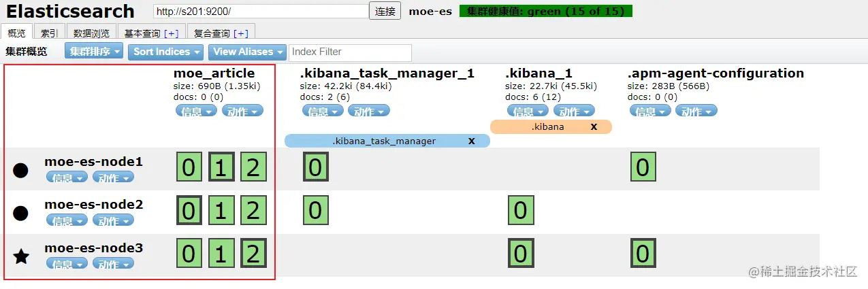The image size is (868, 289).
Task: Switch to the 概览 tab
Action: coord(16,33)
